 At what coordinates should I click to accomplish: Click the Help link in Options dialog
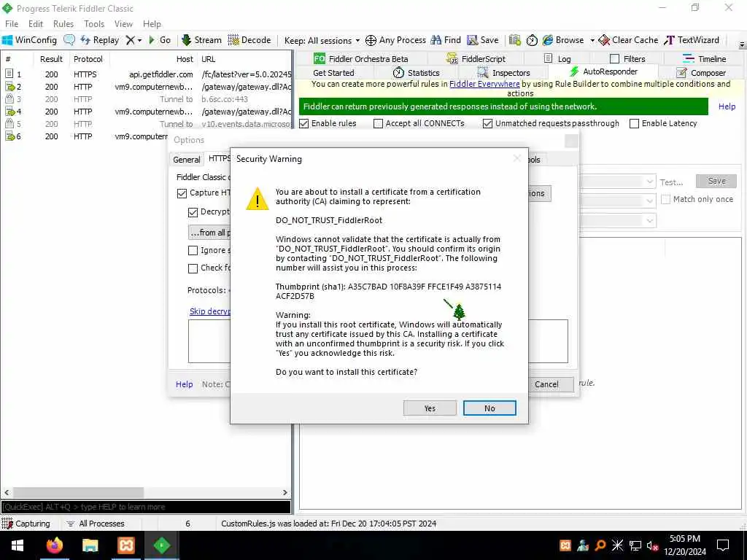(184, 384)
